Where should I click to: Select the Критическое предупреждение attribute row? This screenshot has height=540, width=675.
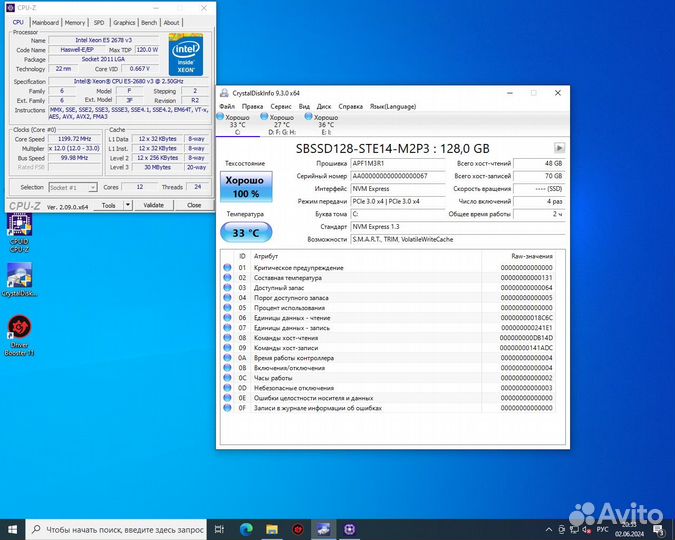coord(388,267)
